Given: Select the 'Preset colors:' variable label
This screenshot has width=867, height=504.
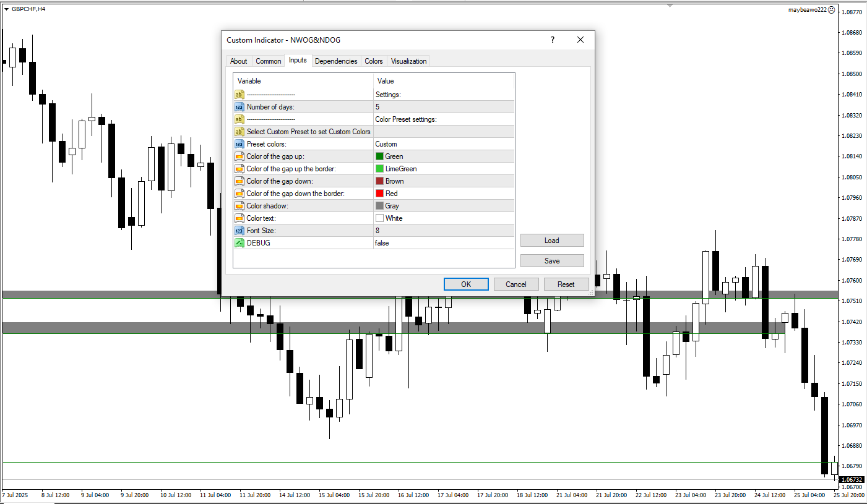Looking at the screenshot, I should point(268,144).
